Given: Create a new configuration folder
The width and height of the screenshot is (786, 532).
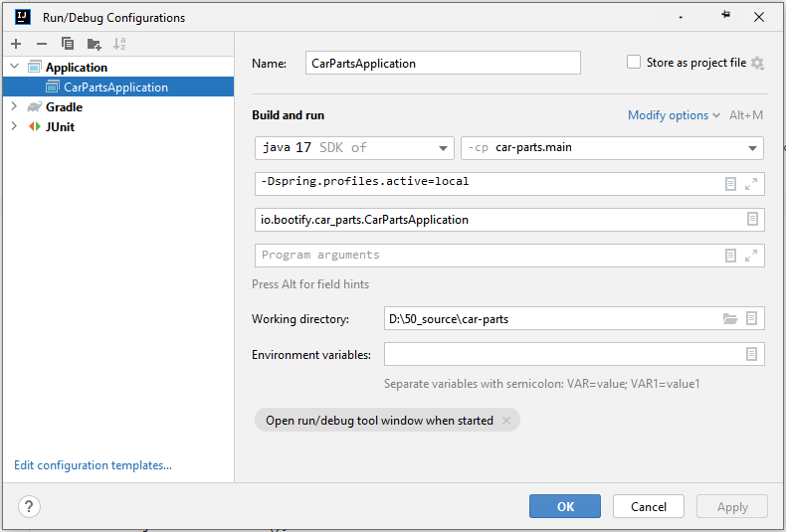Looking at the screenshot, I should point(94,44).
